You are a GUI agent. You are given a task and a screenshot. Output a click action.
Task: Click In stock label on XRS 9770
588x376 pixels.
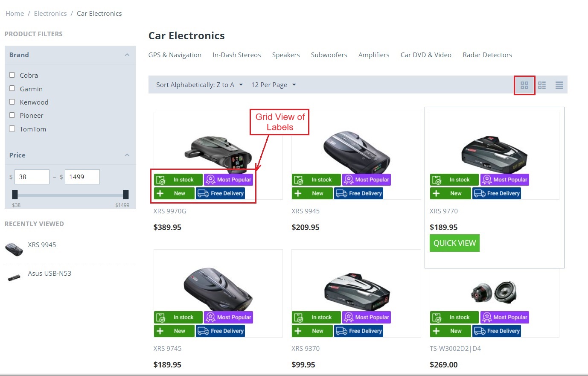[x=454, y=180]
